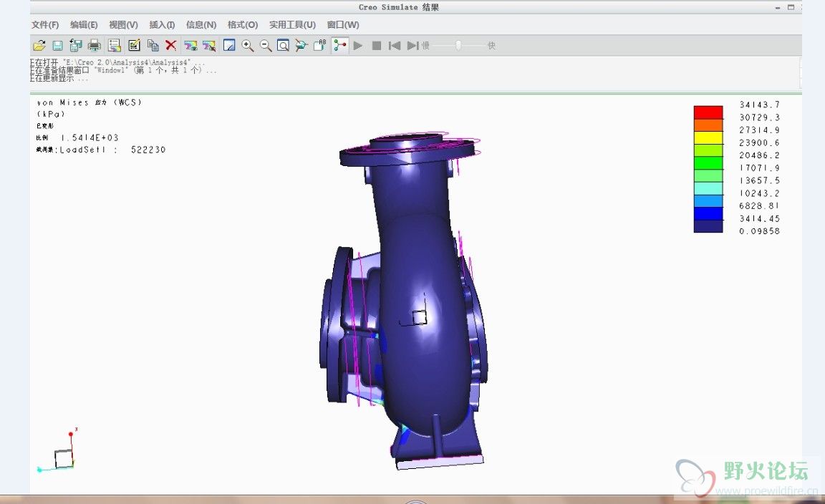Refit model to window magnifier icon
Image resolution: width=825 pixels, height=504 pixels.
click(x=283, y=46)
